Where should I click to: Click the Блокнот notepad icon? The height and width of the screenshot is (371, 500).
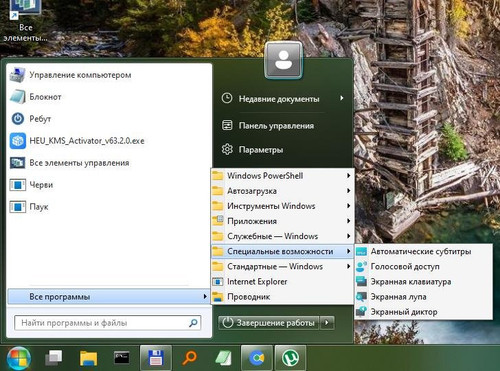click(x=17, y=97)
